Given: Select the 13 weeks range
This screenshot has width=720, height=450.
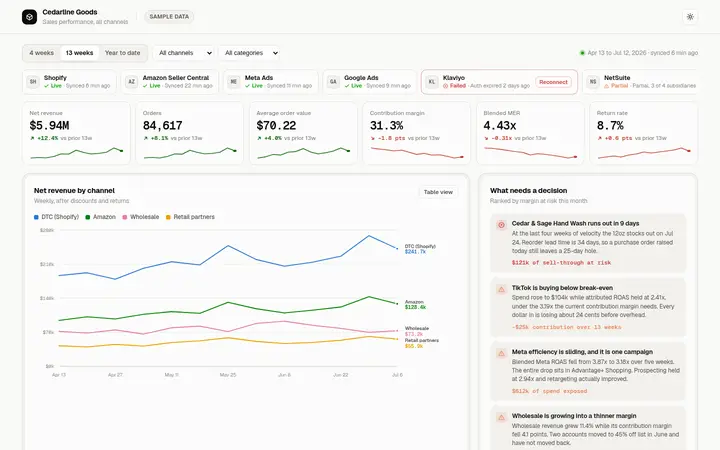Looking at the screenshot, I should click(79, 53).
